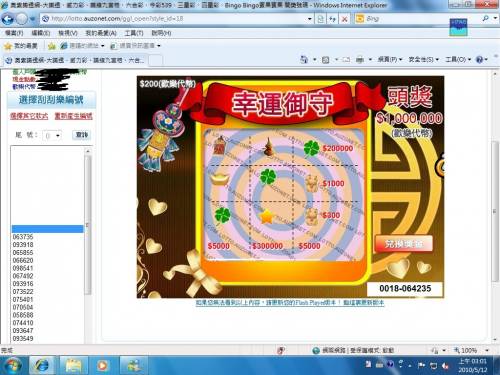Click the Print icon in command bar
Image resolution: width=500 pixels, height=375 pixels.
click(x=360, y=60)
